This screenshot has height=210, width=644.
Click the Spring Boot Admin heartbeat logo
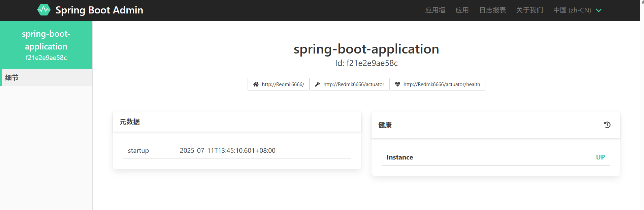pos(44,10)
